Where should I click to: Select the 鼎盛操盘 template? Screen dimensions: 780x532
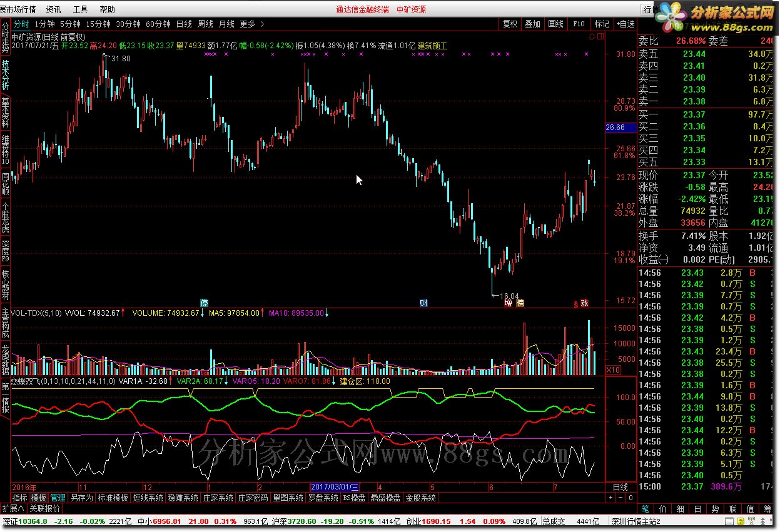click(x=385, y=498)
